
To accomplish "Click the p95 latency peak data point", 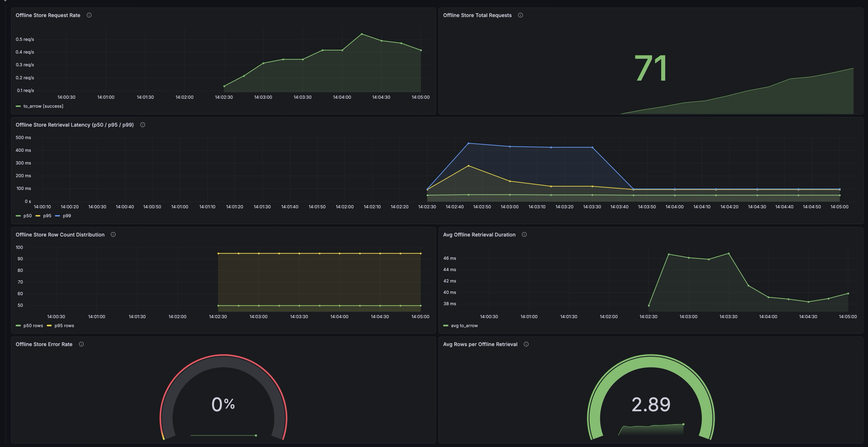I will [468, 166].
